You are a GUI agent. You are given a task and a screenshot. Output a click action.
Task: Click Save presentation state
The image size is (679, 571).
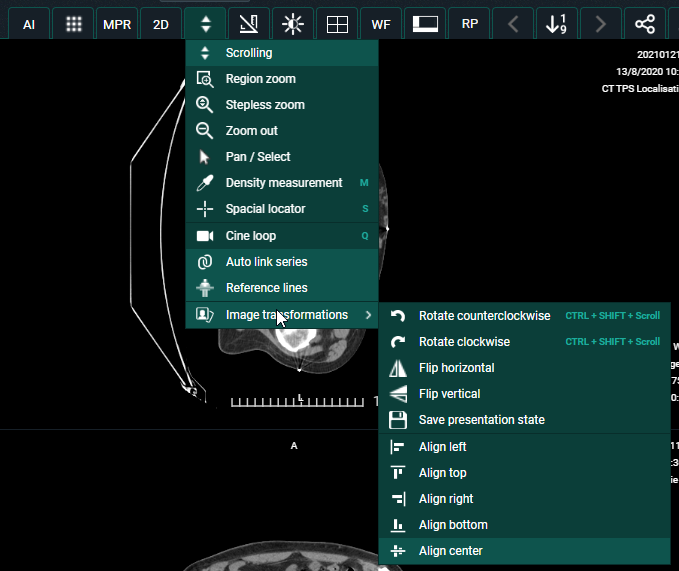(x=524, y=420)
